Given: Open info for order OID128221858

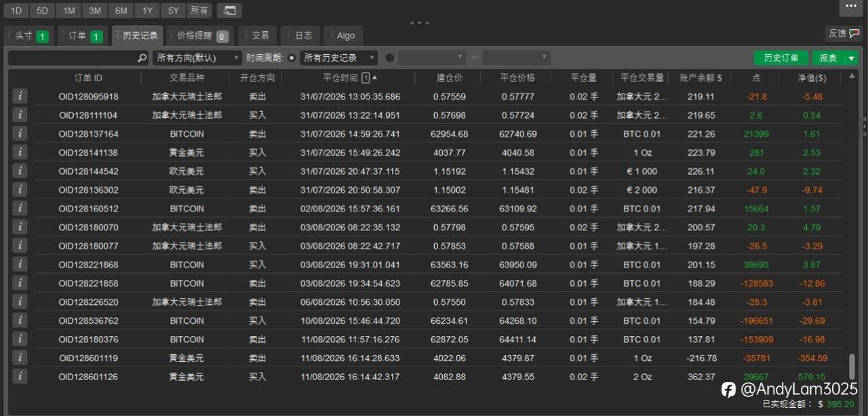Looking at the screenshot, I should click(x=20, y=283).
